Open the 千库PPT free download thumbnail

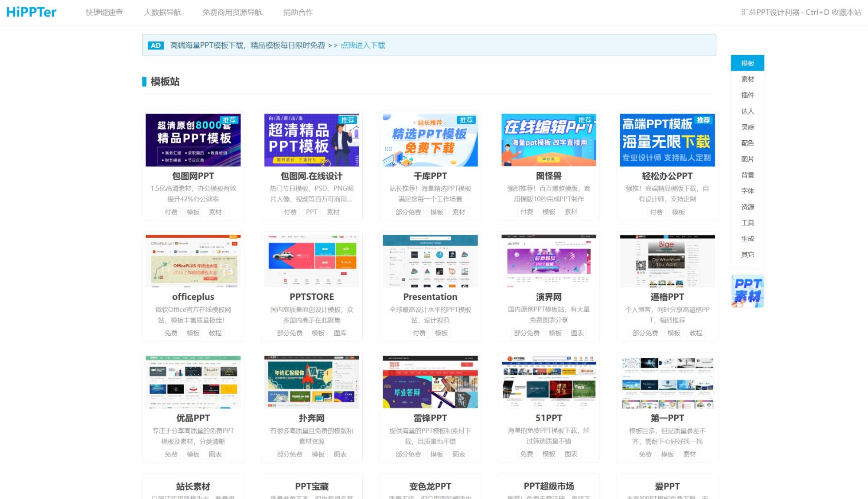[430, 140]
